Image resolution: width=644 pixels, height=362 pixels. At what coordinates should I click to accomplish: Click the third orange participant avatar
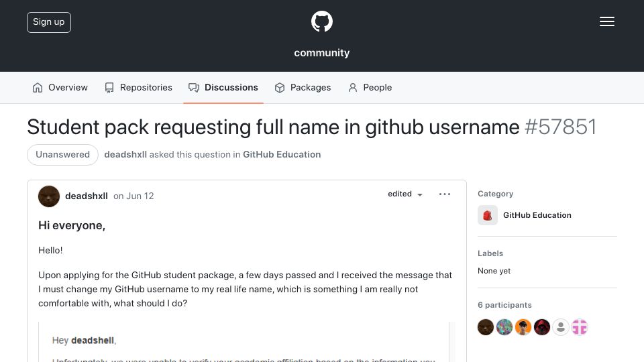523,327
